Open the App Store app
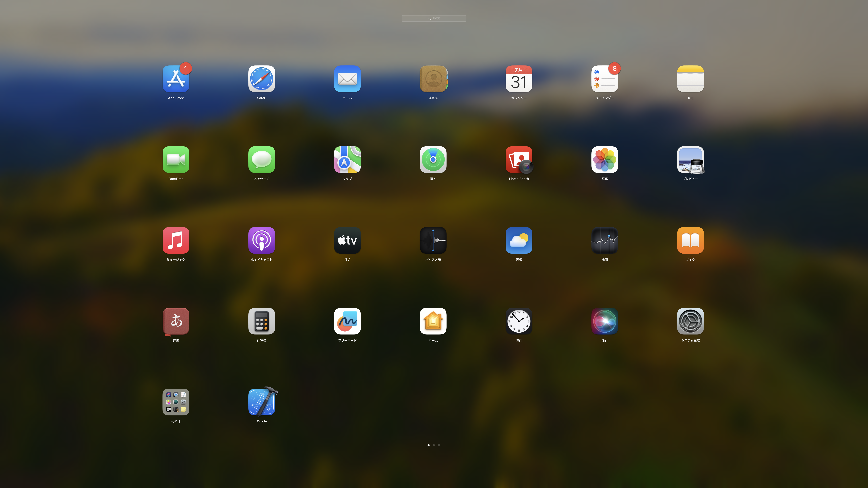Viewport: 868px width, 488px height. tap(176, 79)
